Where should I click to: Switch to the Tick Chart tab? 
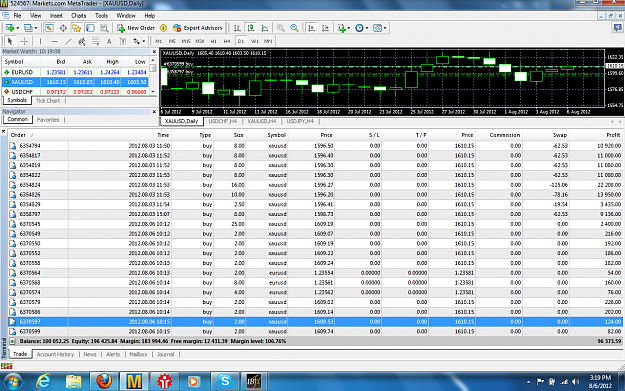coord(48,101)
